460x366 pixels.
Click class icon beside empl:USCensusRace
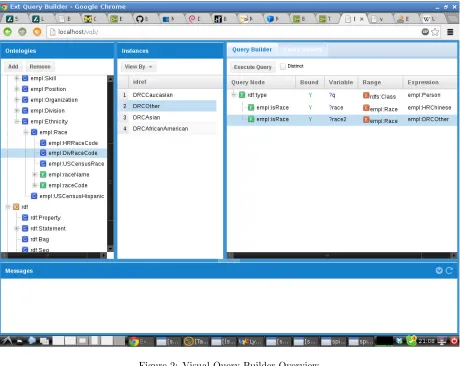tap(43, 164)
